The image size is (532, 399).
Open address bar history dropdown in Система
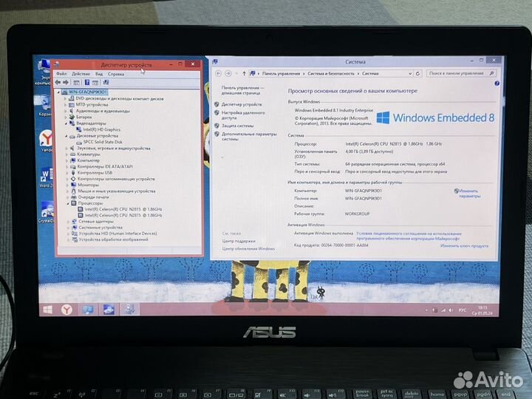click(x=410, y=73)
